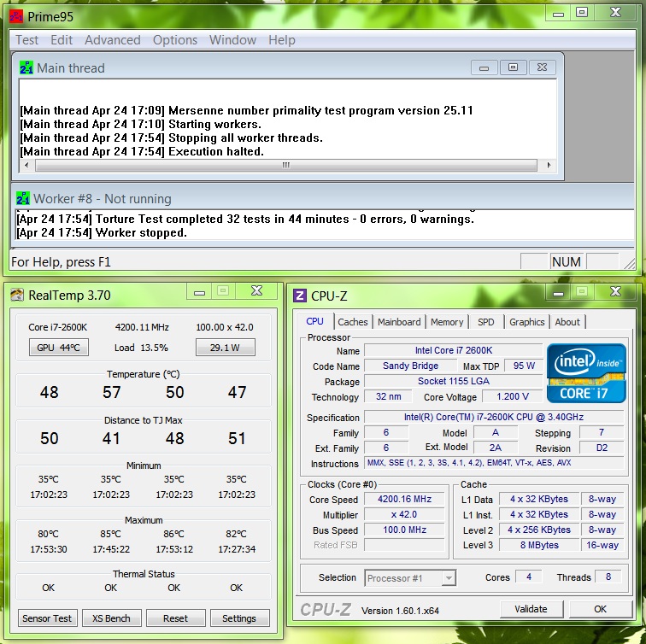
Task: Click the CPU-Z purple Z title icon
Action: pos(300,296)
